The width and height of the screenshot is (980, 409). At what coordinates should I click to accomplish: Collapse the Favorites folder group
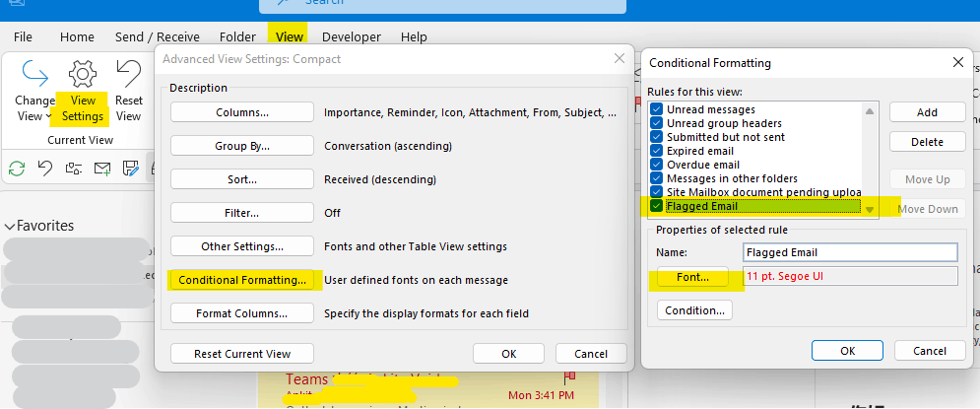click(x=10, y=227)
